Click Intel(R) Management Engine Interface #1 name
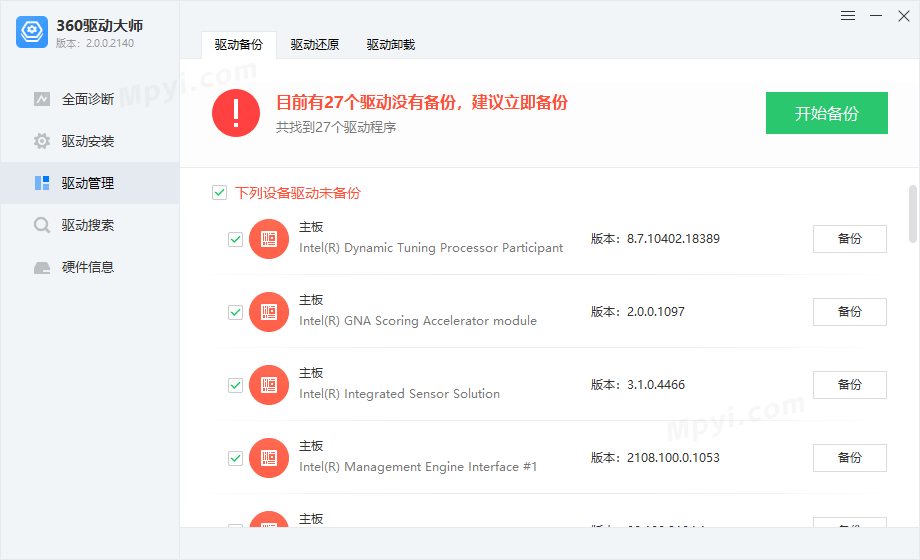 (418, 467)
